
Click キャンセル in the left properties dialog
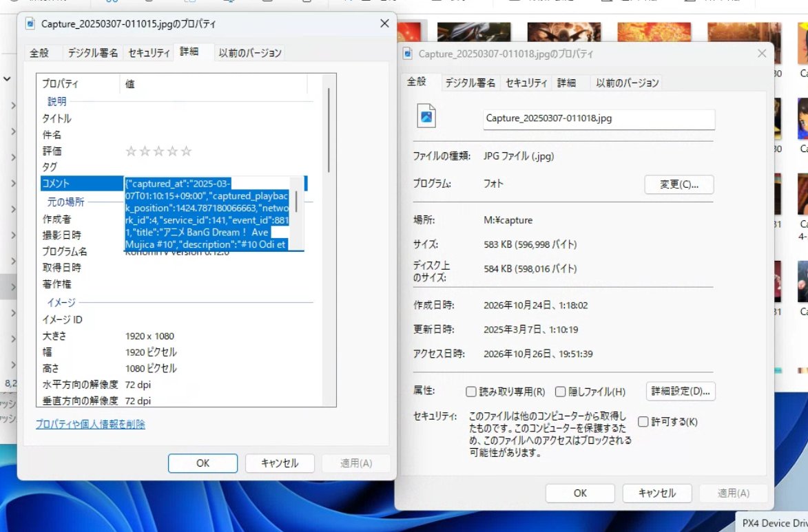tap(279, 463)
